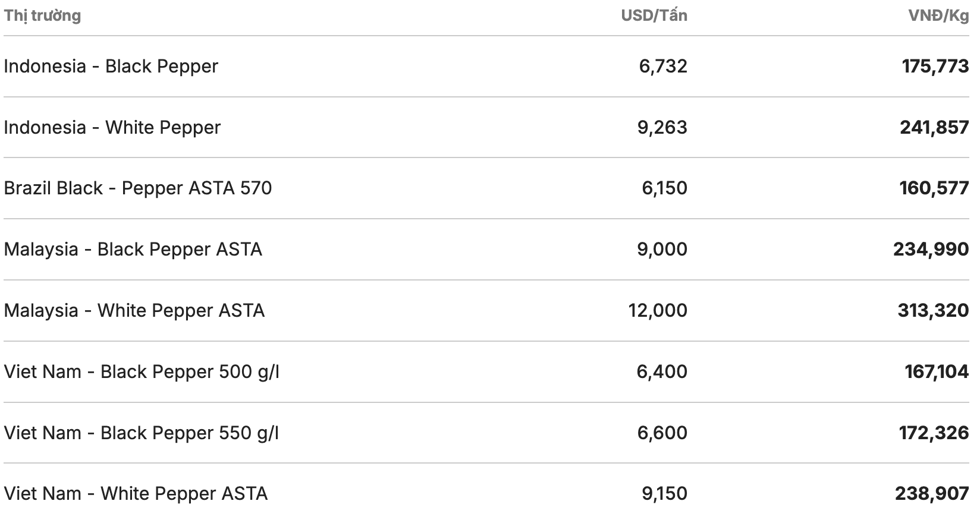The image size is (980, 523).
Task: Click the Thị trường column header
Action: (x=42, y=15)
